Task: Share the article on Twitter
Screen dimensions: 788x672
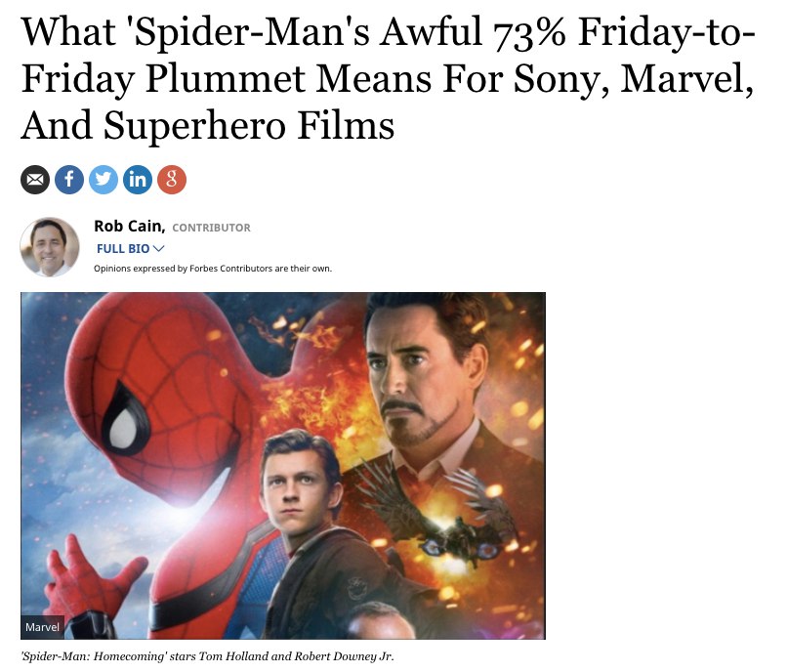Action: coord(104,181)
